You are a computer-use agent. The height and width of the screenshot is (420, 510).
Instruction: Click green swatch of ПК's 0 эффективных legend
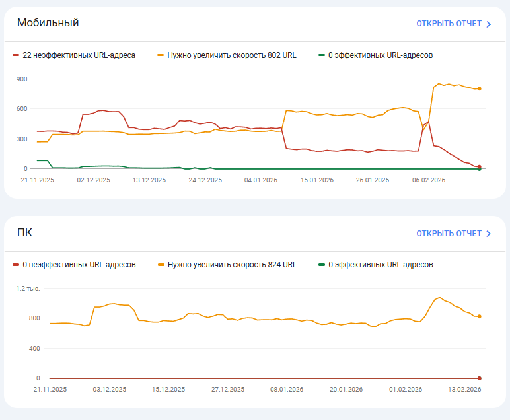322,265
